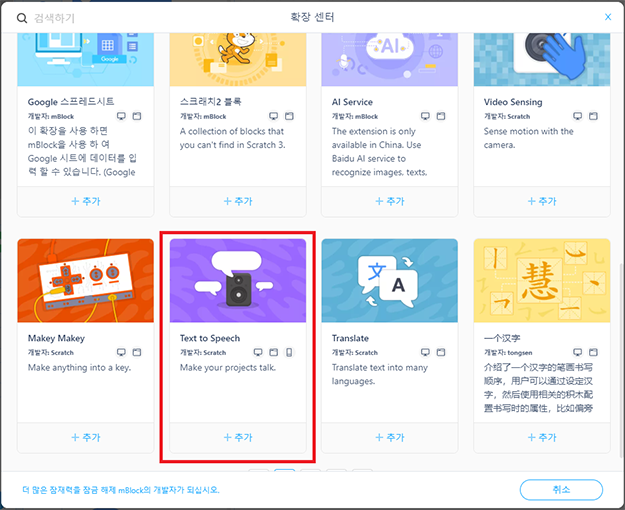Add the Text to Speech extension
Viewport: 625px width, 510px height.
tap(238, 437)
